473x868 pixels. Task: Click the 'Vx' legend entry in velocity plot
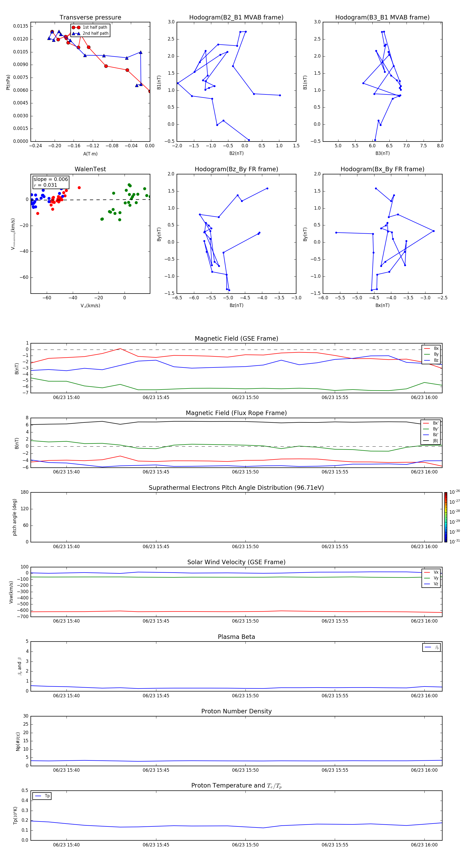tap(431, 572)
